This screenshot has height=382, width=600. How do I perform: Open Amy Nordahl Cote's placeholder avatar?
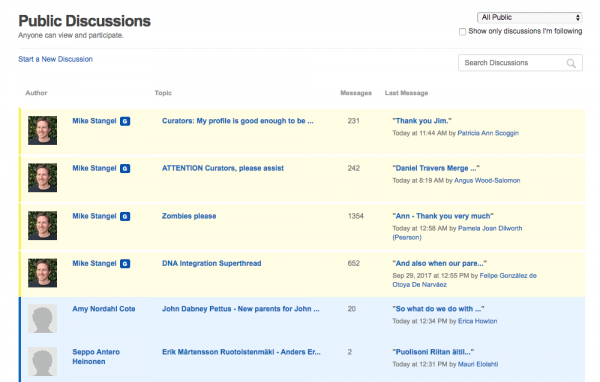(x=42, y=318)
